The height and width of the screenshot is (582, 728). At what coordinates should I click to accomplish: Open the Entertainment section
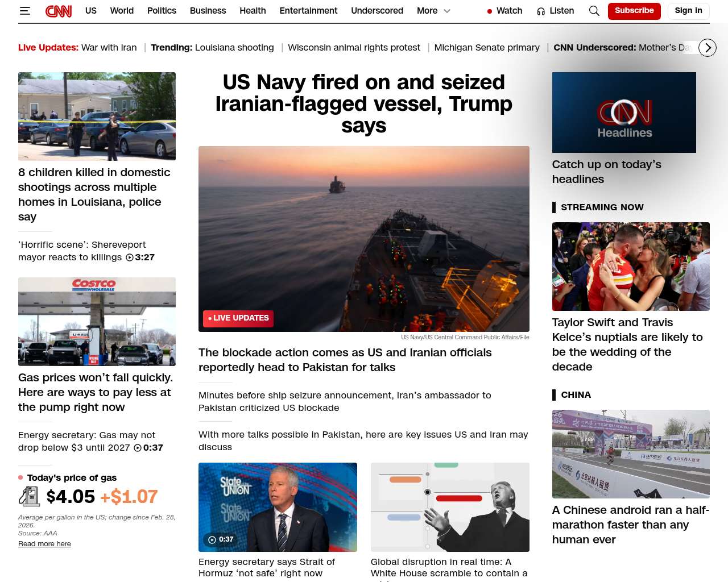click(308, 11)
